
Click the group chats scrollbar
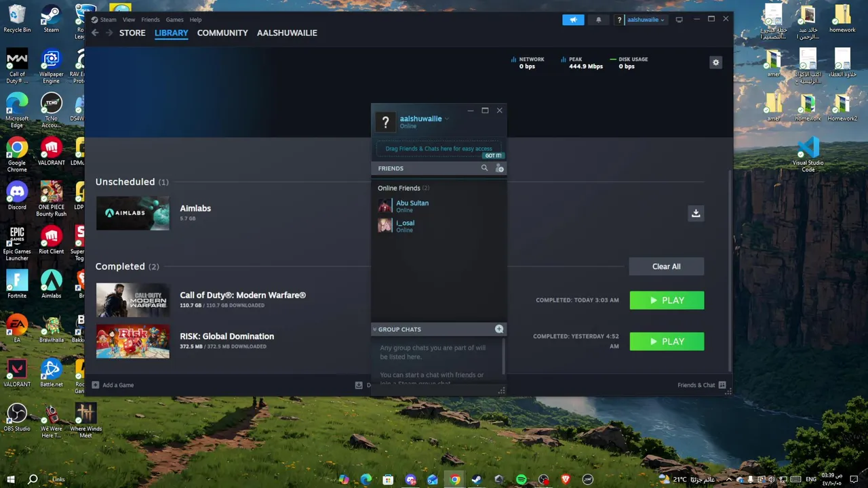tap(504, 357)
